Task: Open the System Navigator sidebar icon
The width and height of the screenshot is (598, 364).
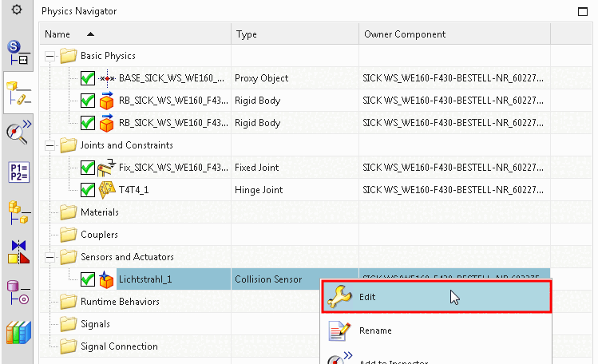Action: (x=17, y=52)
